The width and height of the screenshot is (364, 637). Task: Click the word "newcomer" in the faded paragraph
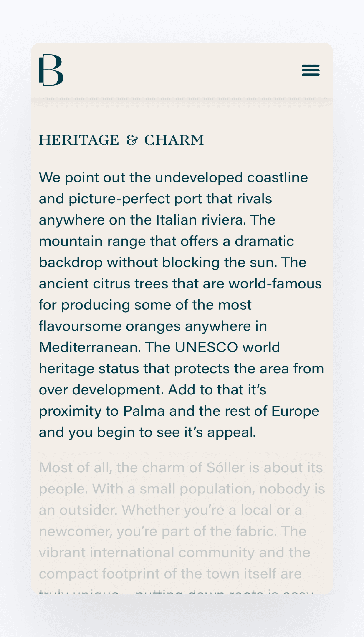point(76,531)
